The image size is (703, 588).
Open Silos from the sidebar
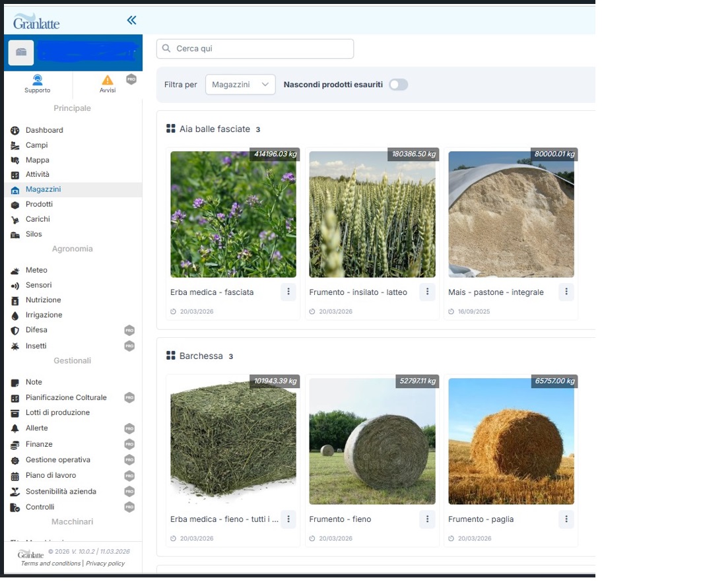(x=34, y=234)
